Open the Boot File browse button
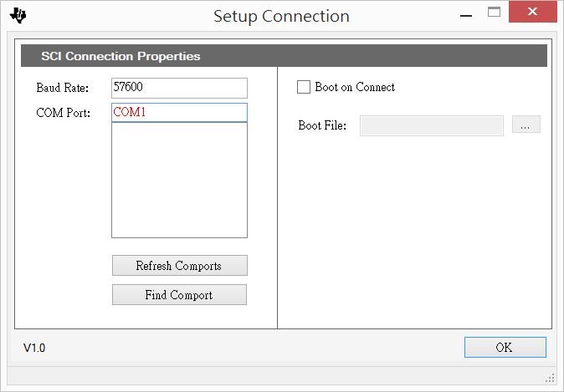The height and width of the screenshot is (392, 564). point(526,125)
